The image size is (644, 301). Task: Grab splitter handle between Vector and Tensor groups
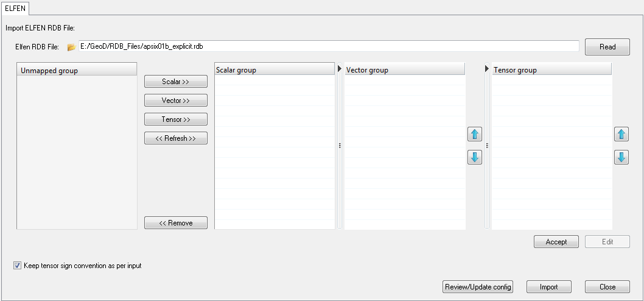click(x=487, y=146)
